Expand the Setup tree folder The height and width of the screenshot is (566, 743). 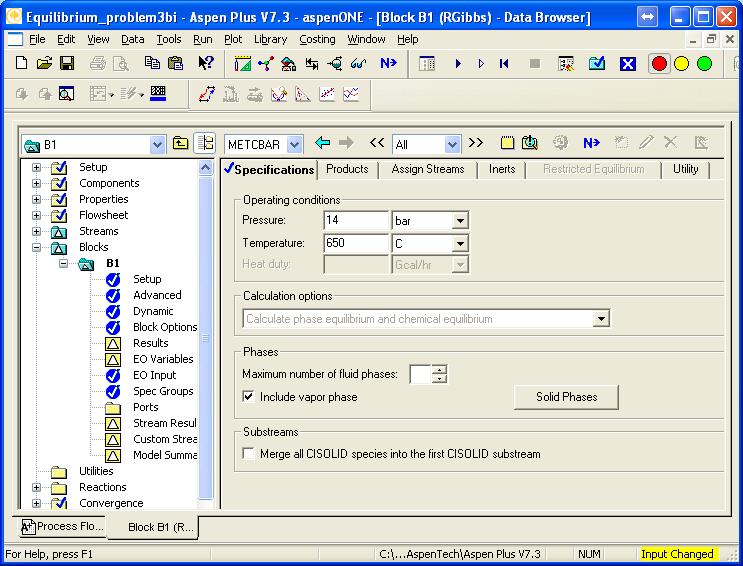36,167
